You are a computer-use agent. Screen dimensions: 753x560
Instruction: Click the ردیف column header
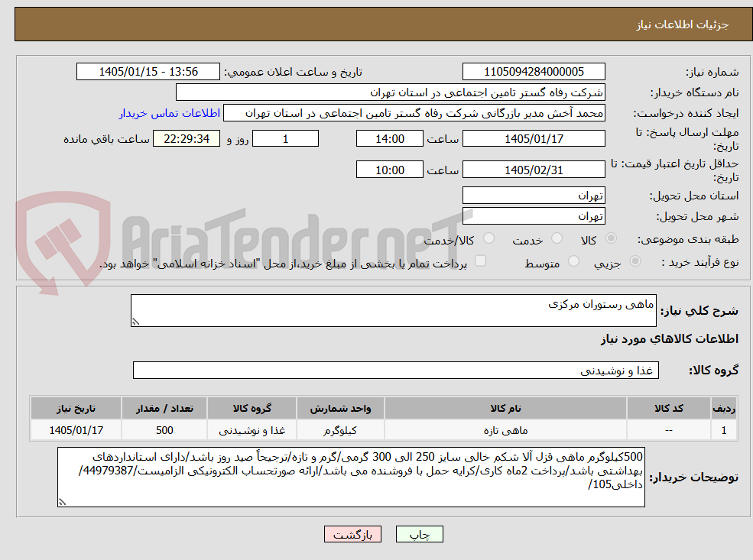click(724, 409)
